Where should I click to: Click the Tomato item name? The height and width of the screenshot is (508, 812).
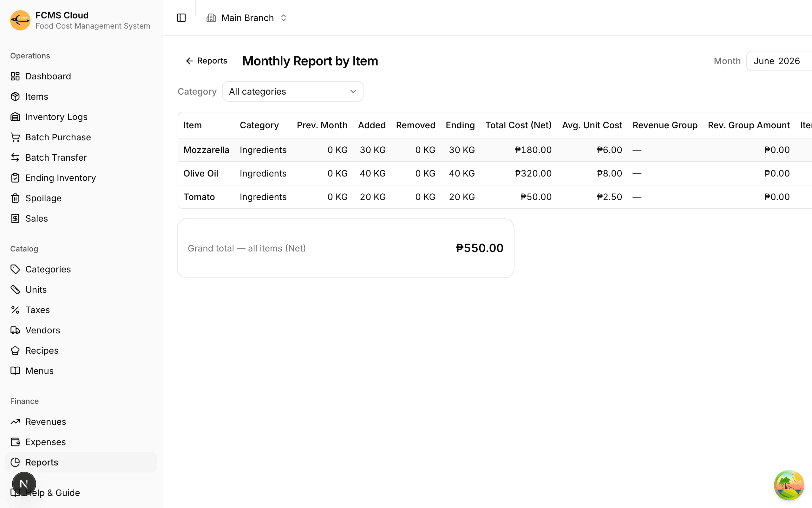point(199,197)
